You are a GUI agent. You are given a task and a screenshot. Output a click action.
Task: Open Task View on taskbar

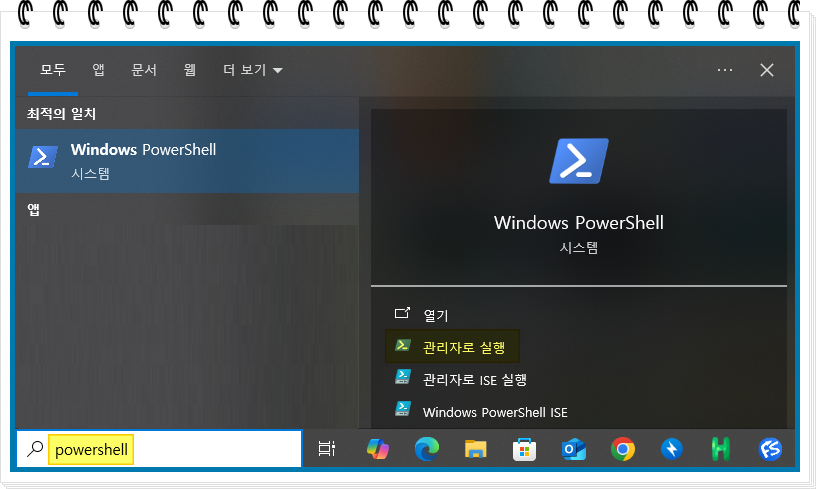(327, 449)
